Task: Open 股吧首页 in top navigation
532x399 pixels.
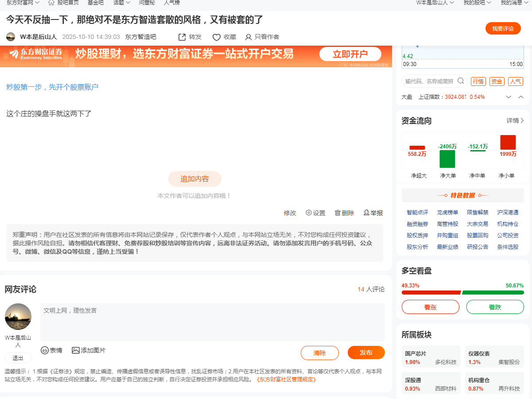Action: click(68, 3)
